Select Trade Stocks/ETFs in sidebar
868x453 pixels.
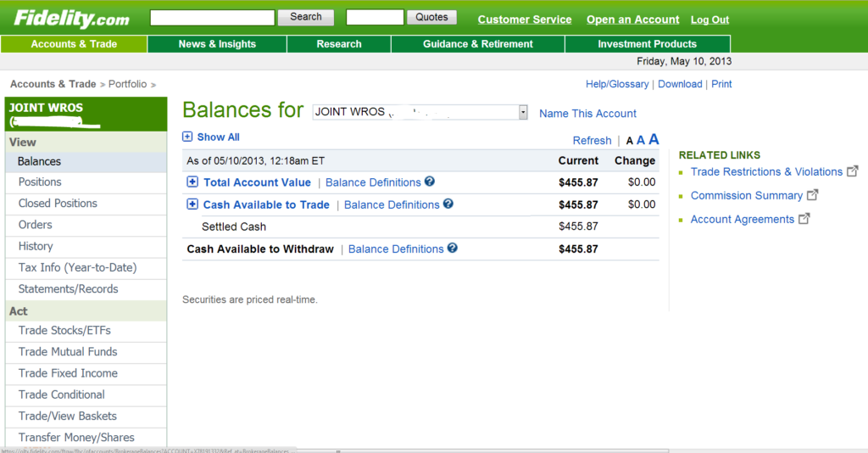86,331
